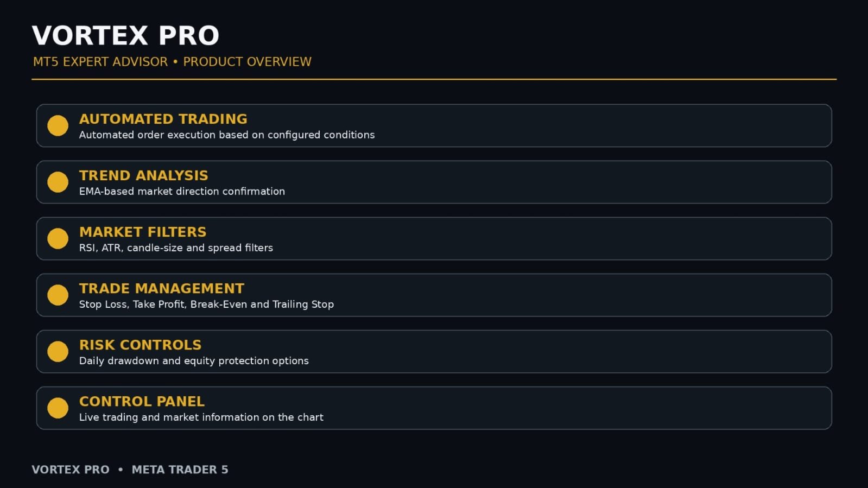The width and height of the screenshot is (868, 488).
Task: Click the yellow dot beside Trend Analysis
Action: coord(58,182)
